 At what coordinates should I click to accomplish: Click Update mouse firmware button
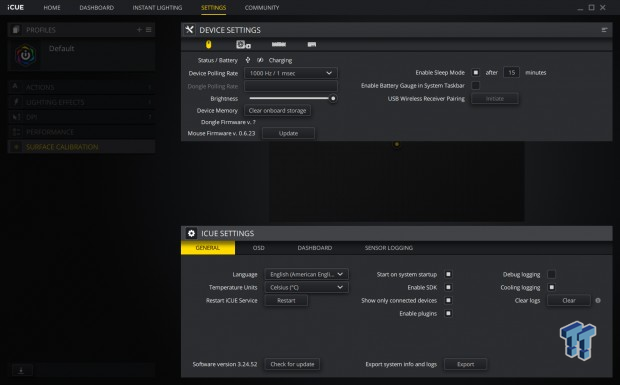coord(288,133)
